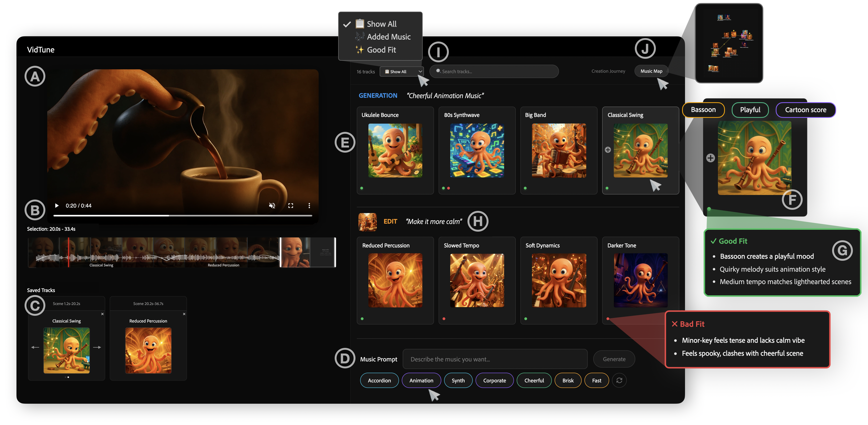The height and width of the screenshot is (425, 868).
Task: Enter fullscreen on the video player
Action: click(290, 205)
